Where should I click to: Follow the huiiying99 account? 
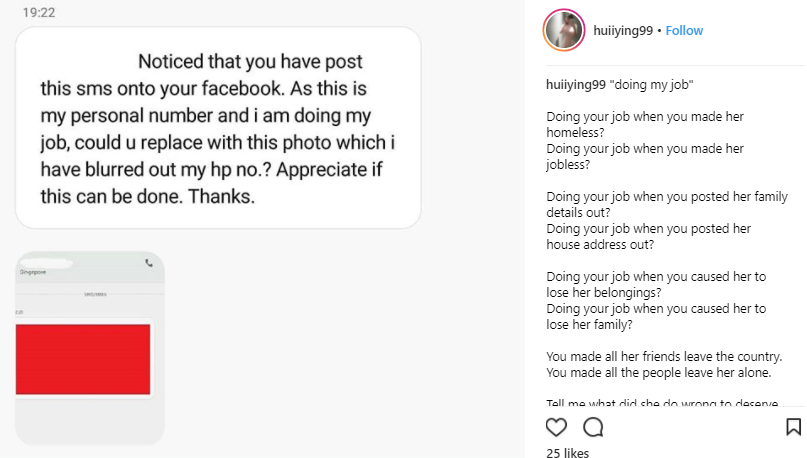pyautogui.click(x=684, y=31)
